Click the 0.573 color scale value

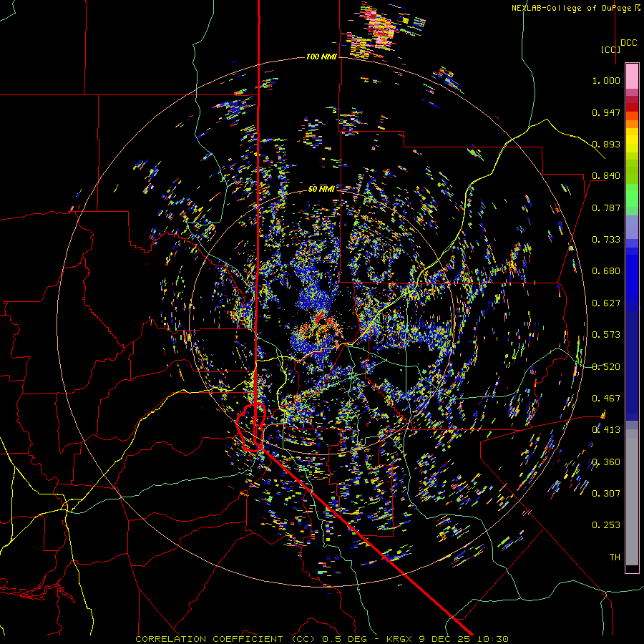[606, 335]
